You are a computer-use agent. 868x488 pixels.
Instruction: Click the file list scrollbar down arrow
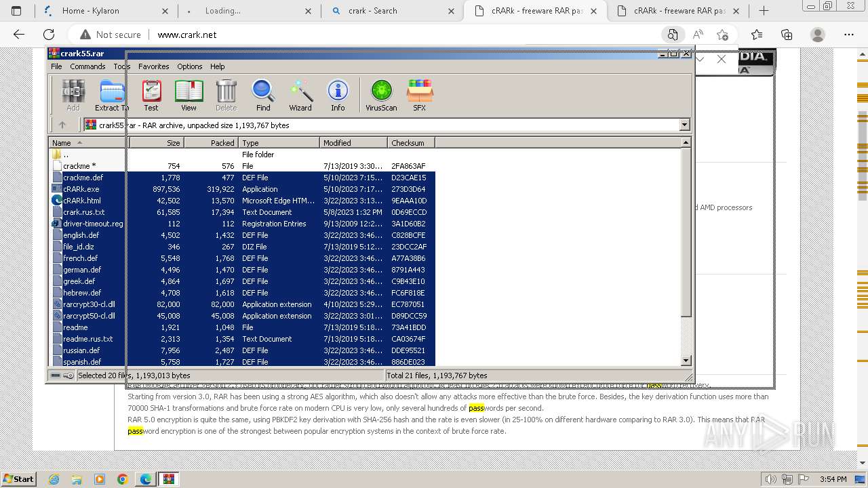686,361
